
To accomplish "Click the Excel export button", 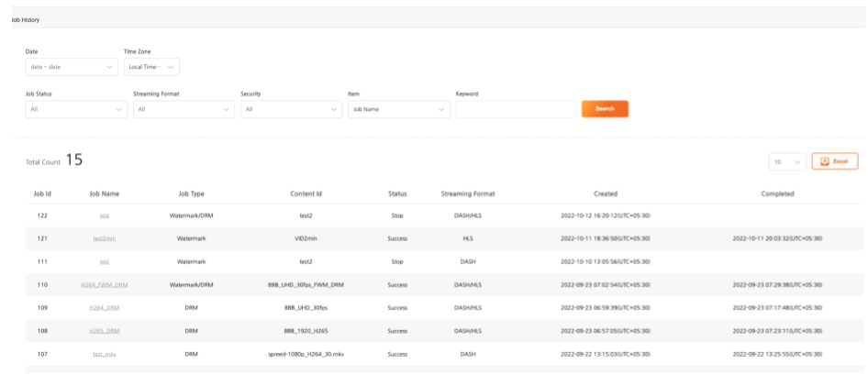I will point(834,161).
